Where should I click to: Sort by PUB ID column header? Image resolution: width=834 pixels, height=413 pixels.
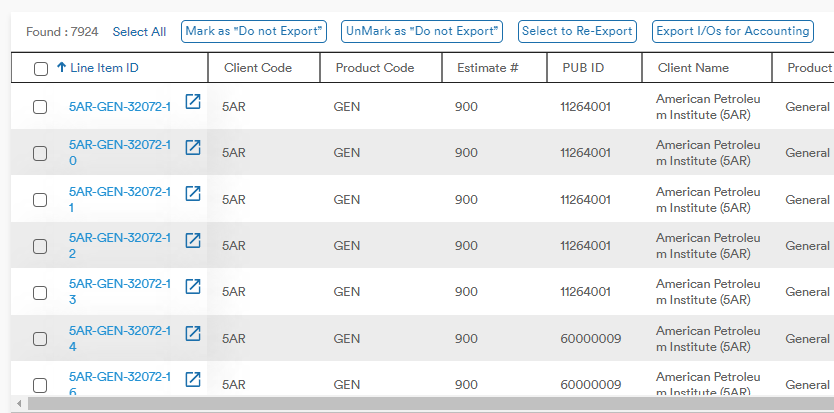click(583, 68)
